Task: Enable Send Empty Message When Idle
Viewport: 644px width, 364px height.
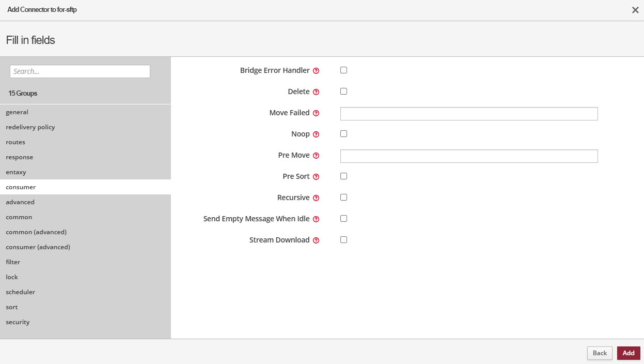Action: click(x=343, y=219)
